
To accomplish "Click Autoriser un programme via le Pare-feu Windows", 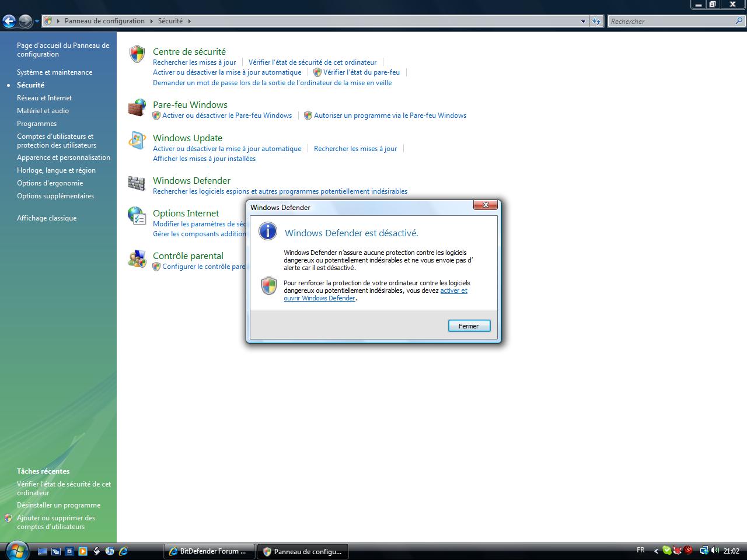I will tap(390, 116).
